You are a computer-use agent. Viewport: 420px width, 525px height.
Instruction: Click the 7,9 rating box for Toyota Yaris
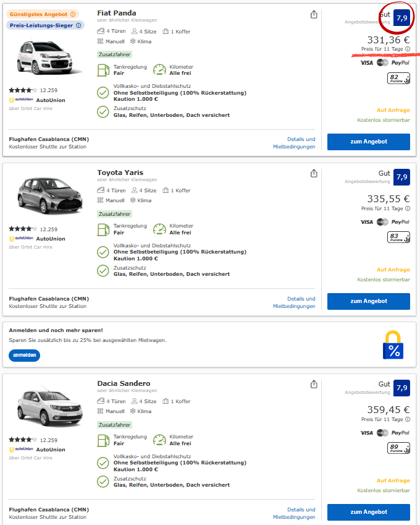click(401, 177)
